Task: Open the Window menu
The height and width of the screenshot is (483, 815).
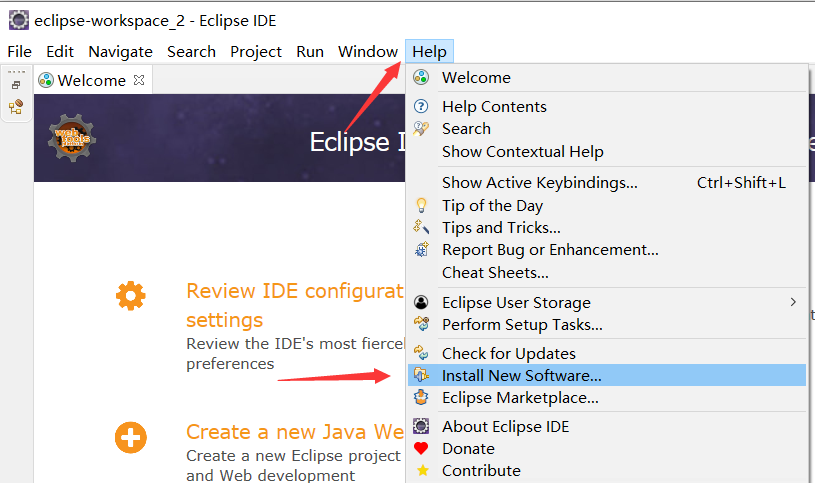Action: click(367, 52)
